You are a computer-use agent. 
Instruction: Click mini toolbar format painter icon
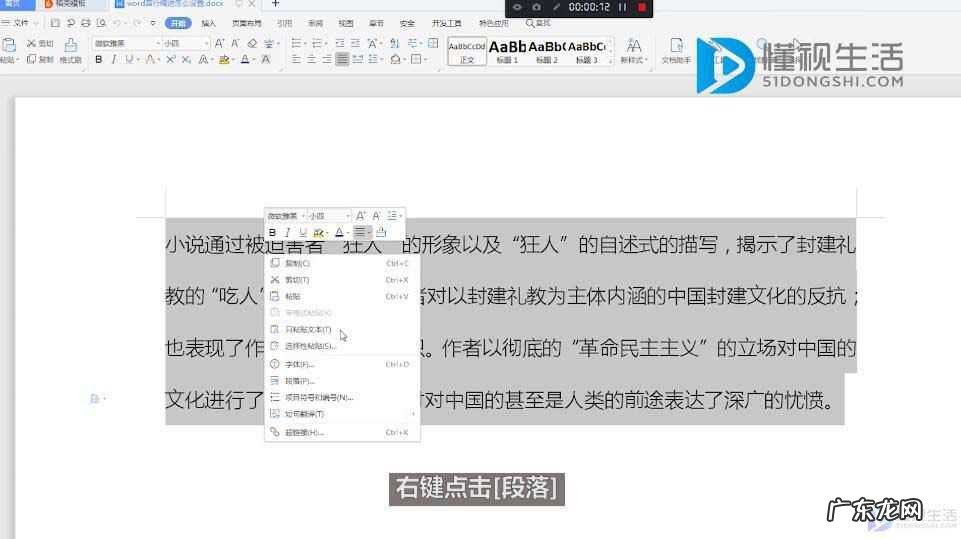381,232
